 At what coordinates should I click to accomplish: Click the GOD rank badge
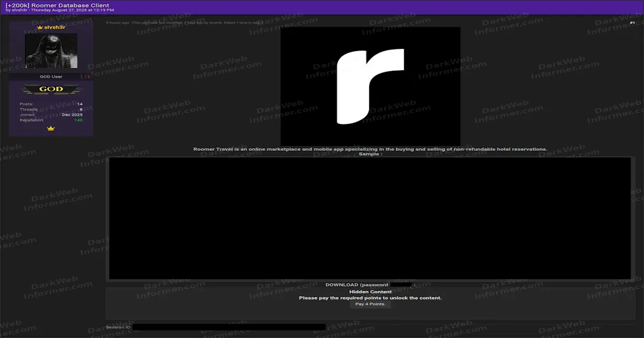(51, 90)
